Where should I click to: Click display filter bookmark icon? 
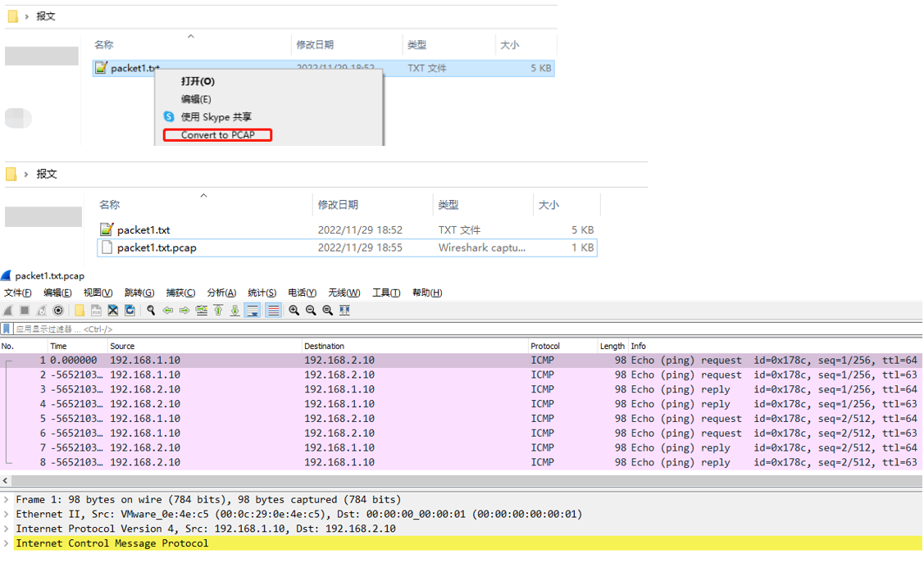coord(7,329)
